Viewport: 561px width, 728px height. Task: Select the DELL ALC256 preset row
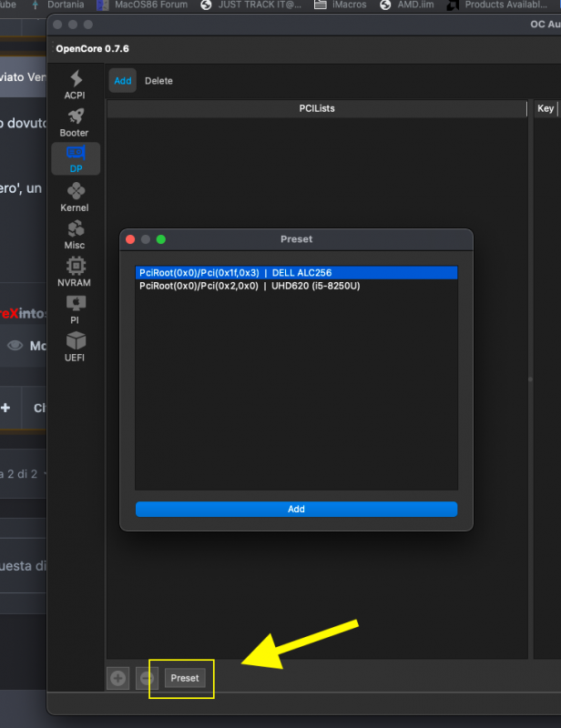[x=296, y=272]
